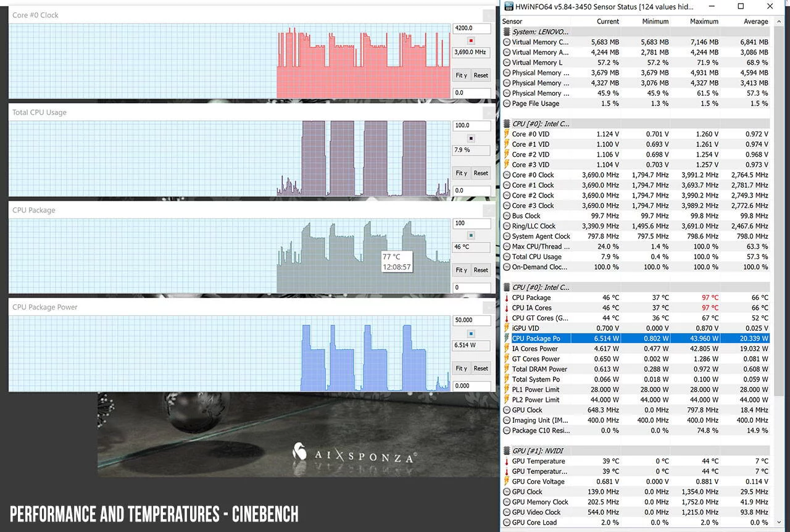The width and height of the screenshot is (790, 532).
Task: Click the icon beside Bus Clock row
Action: [x=507, y=216]
